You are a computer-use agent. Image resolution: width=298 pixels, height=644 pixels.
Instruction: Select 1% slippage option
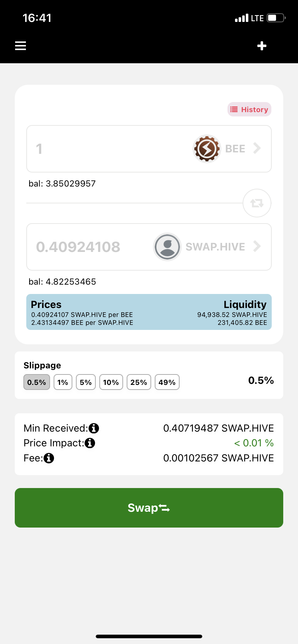pos(63,382)
